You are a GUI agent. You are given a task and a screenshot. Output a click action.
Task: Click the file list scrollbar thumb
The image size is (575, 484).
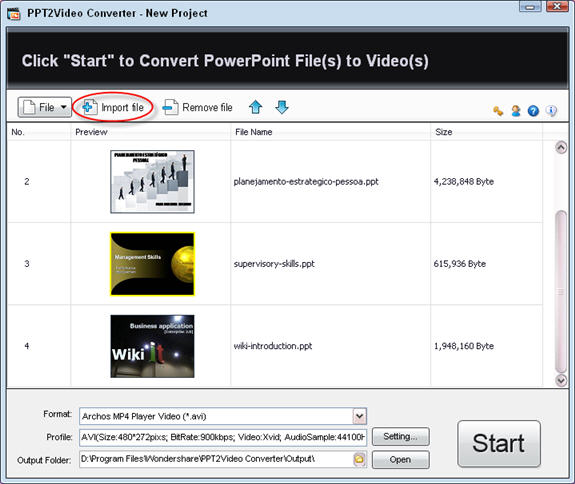click(561, 292)
